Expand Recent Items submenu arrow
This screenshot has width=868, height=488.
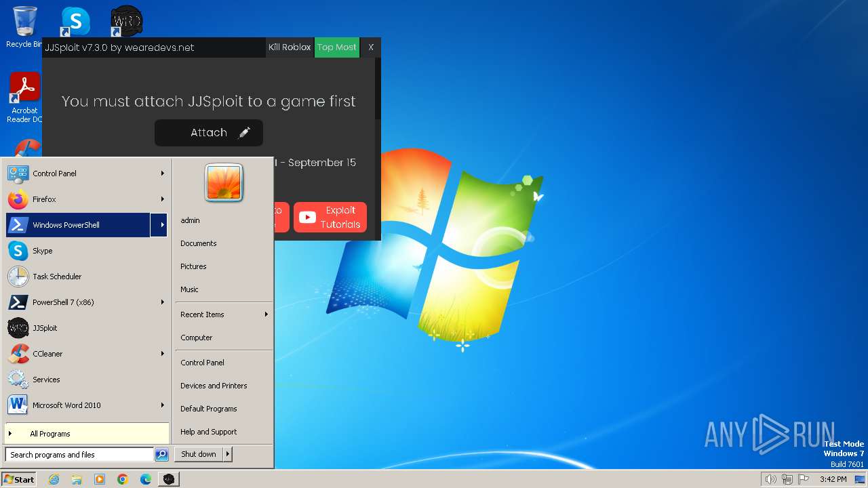[x=266, y=314]
